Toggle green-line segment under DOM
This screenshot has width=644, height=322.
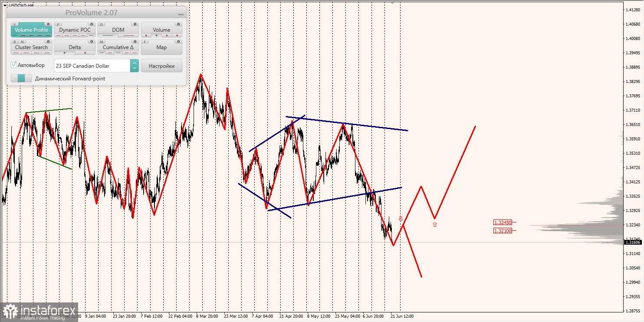click(108, 36)
